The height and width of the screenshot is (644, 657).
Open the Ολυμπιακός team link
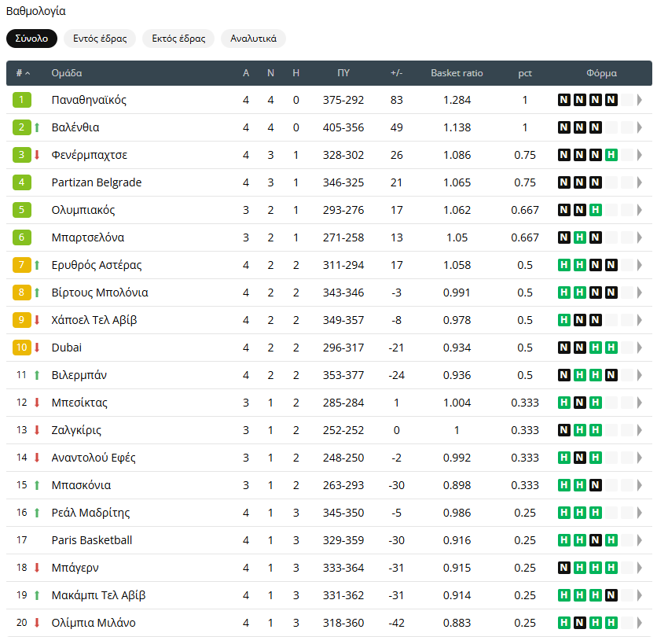click(83, 210)
